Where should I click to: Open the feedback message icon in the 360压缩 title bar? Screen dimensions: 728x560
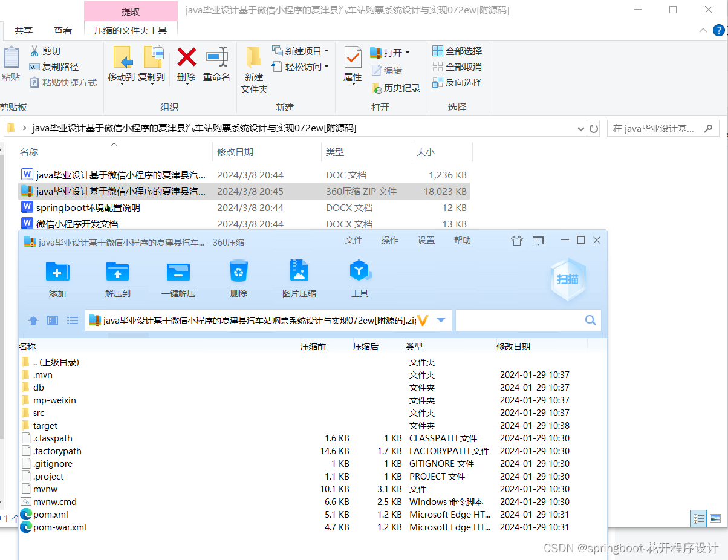[x=538, y=241]
